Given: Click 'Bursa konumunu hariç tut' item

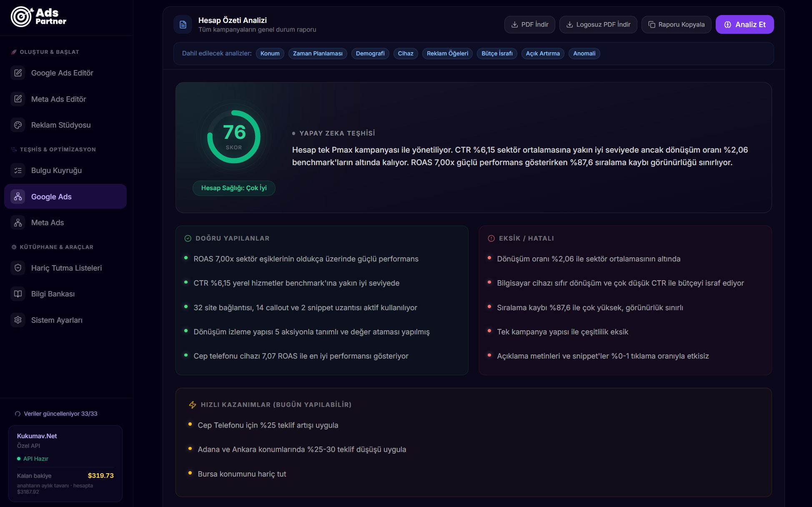Looking at the screenshot, I should [x=242, y=474].
